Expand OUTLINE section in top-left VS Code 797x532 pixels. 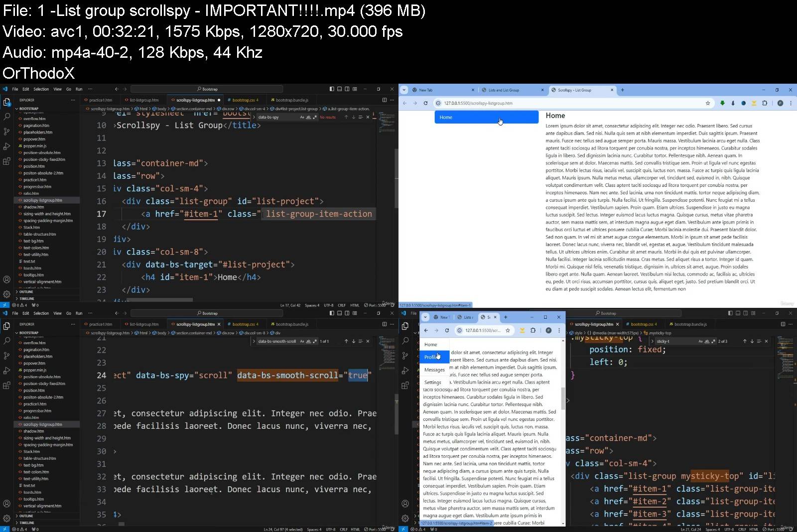[47, 292]
